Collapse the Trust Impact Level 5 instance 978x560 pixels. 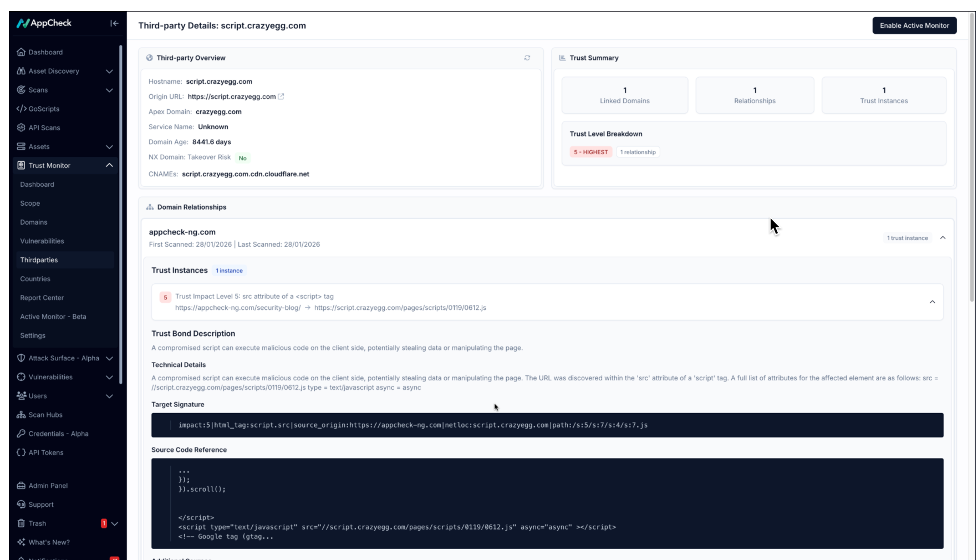pyautogui.click(x=932, y=302)
